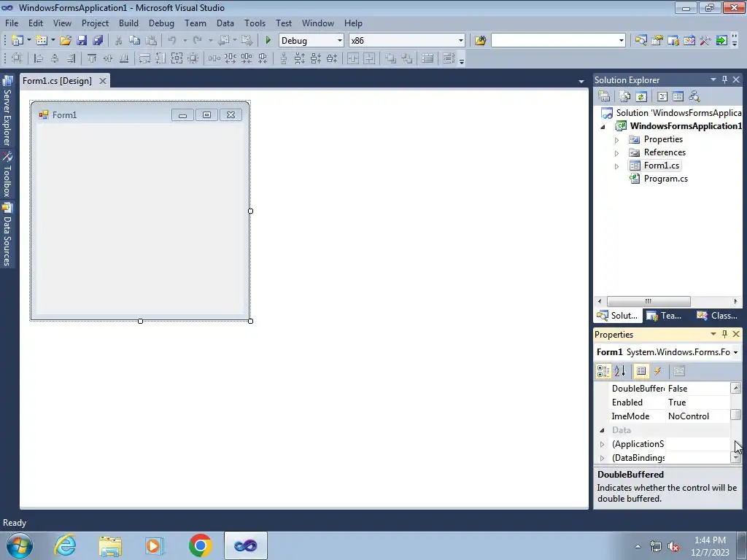The image size is (747, 560).
Task: Click the Open File folder icon
Action: [x=65, y=41]
